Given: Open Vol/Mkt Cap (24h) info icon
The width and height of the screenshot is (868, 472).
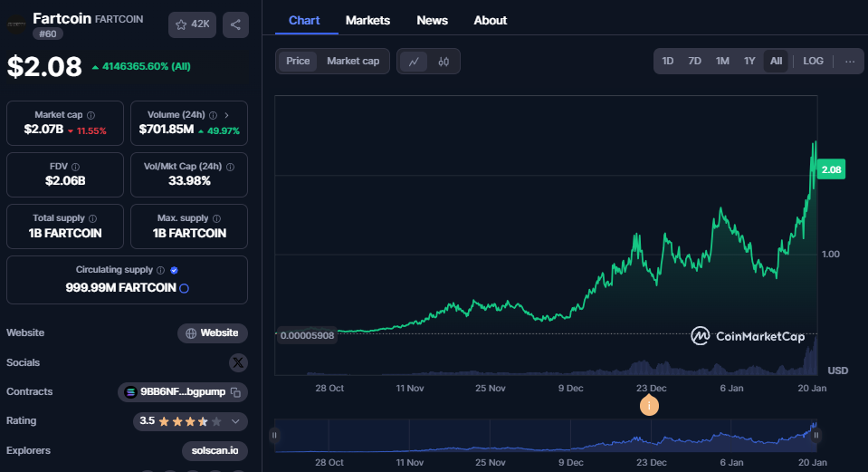Looking at the screenshot, I should point(230,167).
